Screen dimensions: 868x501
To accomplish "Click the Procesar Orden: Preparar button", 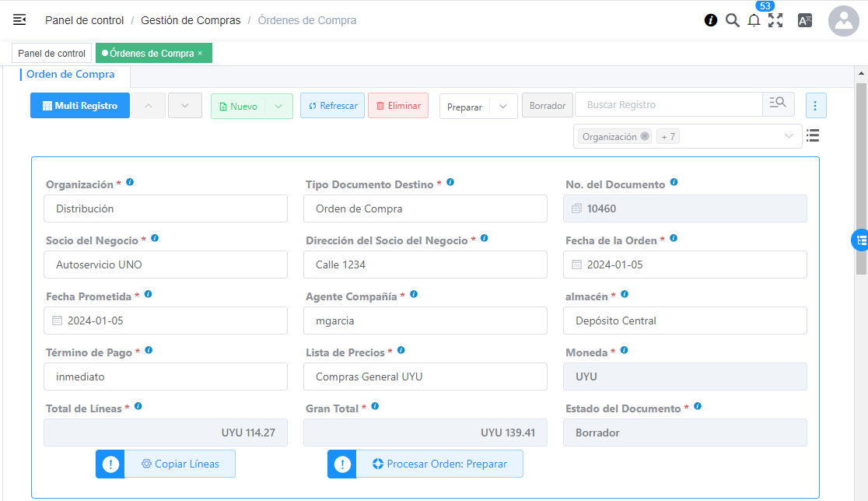I will [x=439, y=464].
